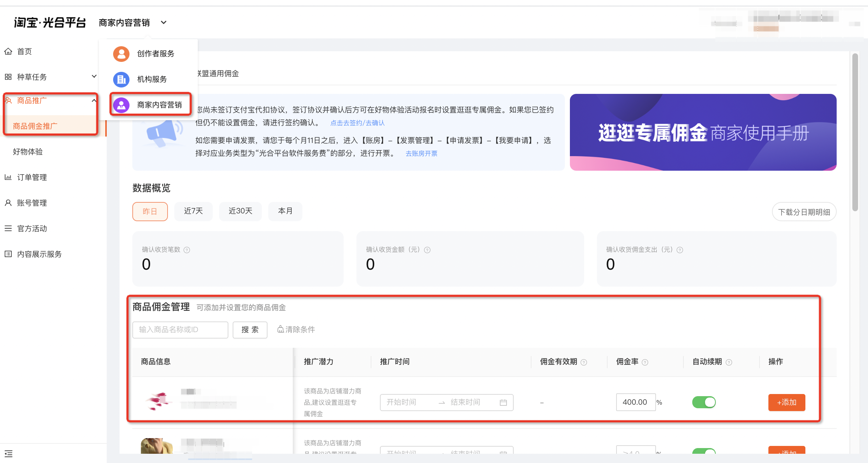Click the 联盟通用佣金 tab

(218, 74)
